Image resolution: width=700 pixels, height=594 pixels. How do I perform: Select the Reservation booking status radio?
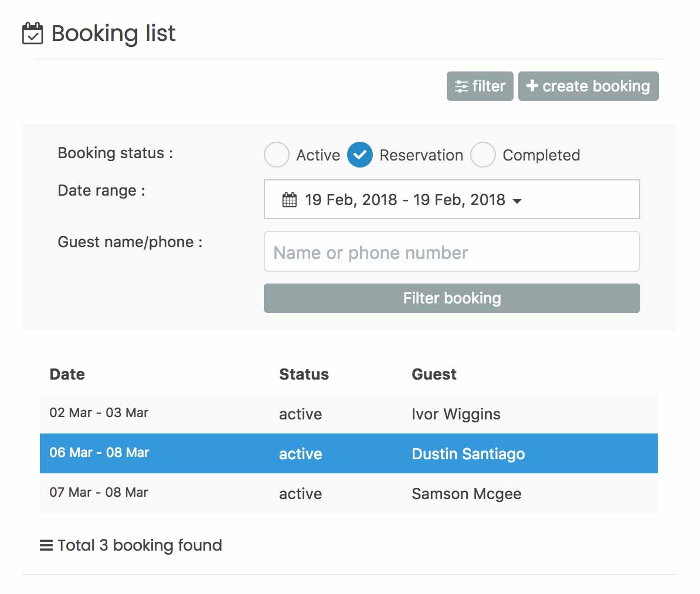(x=360, y=155)
